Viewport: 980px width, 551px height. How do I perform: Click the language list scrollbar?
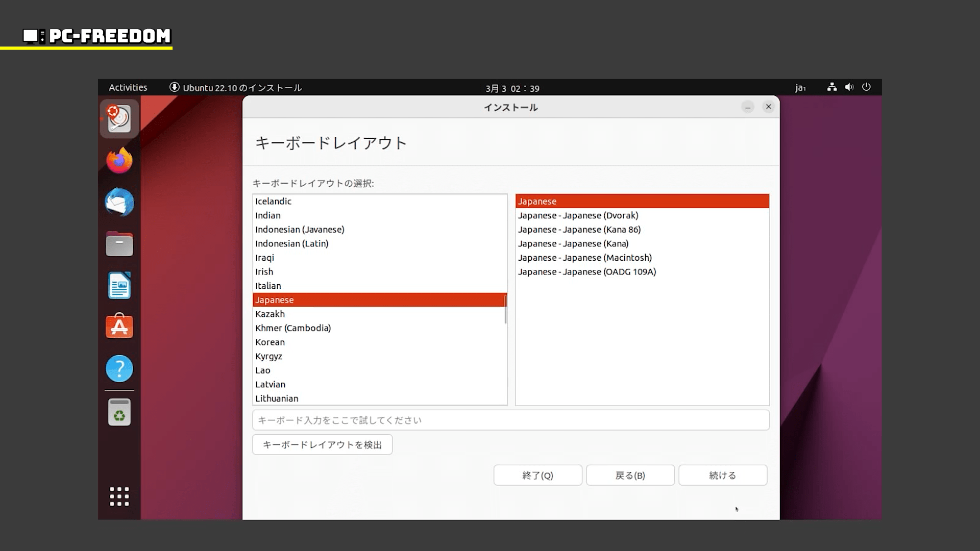pos(505,309)
